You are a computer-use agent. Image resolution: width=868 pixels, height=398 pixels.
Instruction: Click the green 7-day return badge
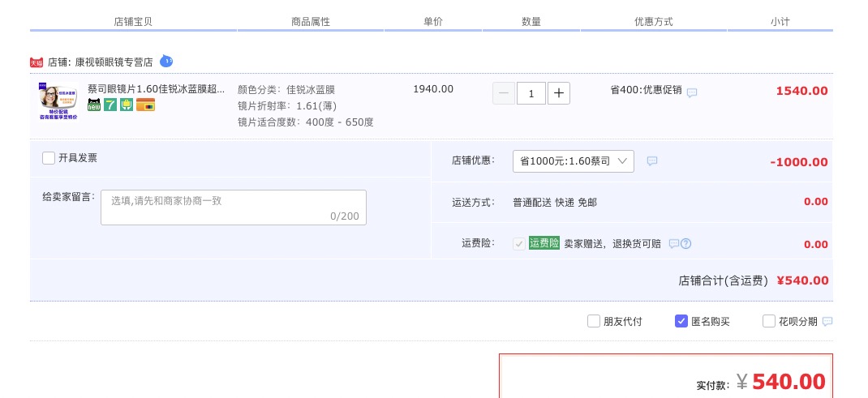click(x=110, y=104)
